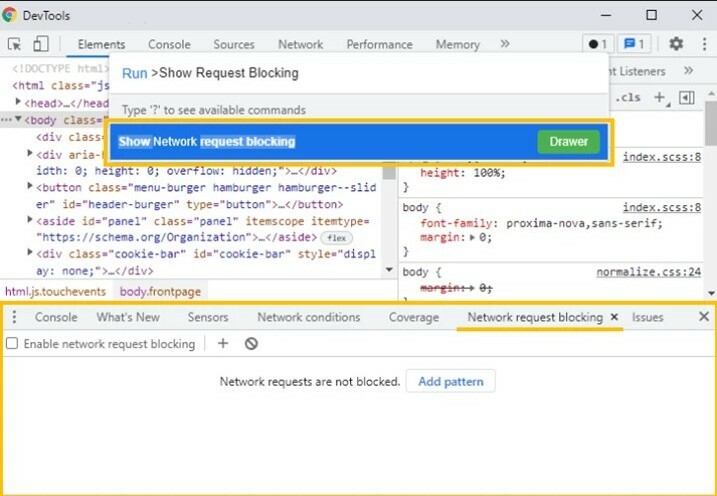Toggle the .cls element classes button
The image size is (717, 496).
point(629,97)
